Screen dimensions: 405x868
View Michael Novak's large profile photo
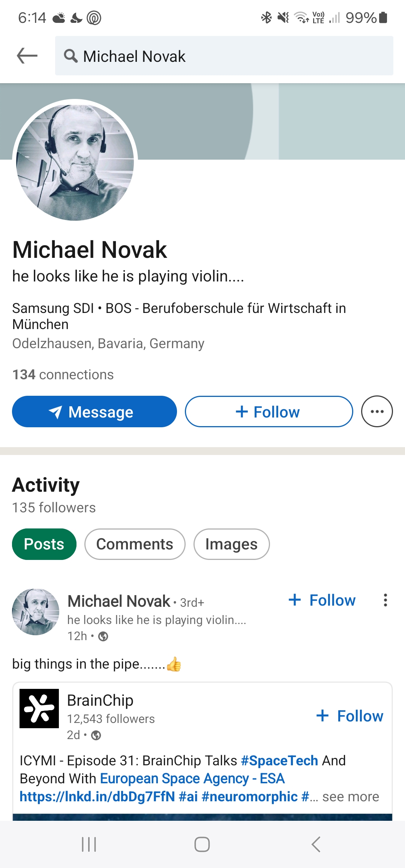pos(75,160)
